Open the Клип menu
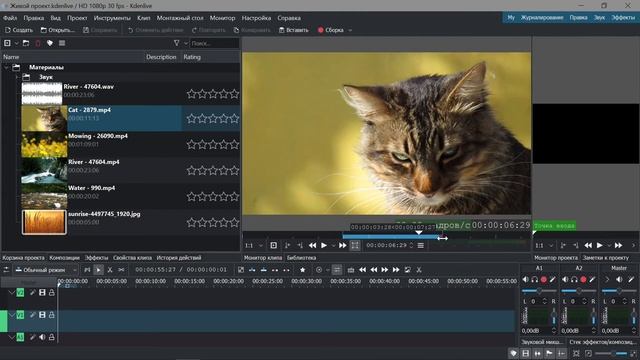Screen dimensions: 640x360 pyautogui.click(x=144, y=18)
